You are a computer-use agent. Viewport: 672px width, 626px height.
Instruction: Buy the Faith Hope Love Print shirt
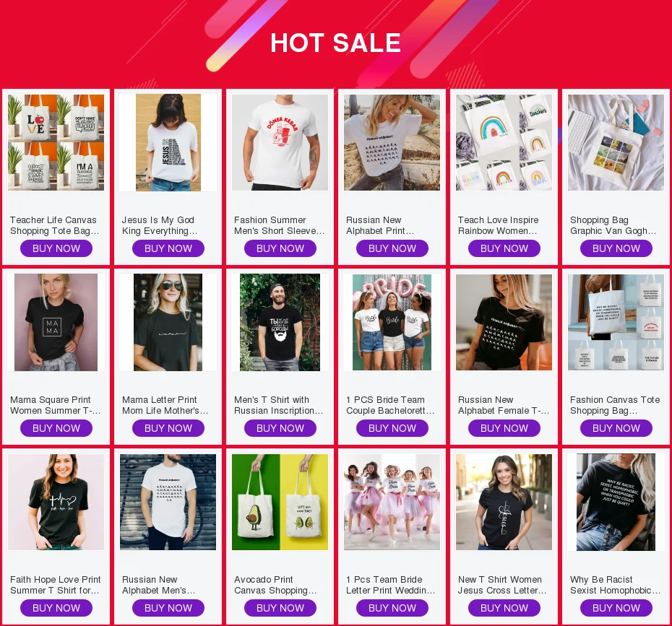click(56, 608)
